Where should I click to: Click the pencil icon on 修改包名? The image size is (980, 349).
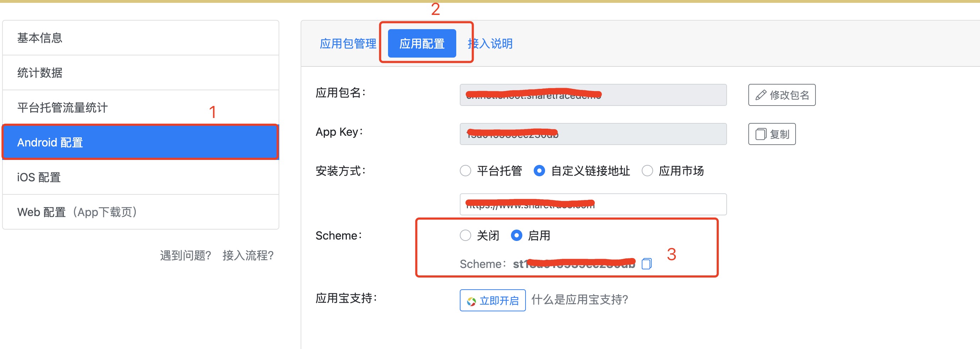(761, 95)
